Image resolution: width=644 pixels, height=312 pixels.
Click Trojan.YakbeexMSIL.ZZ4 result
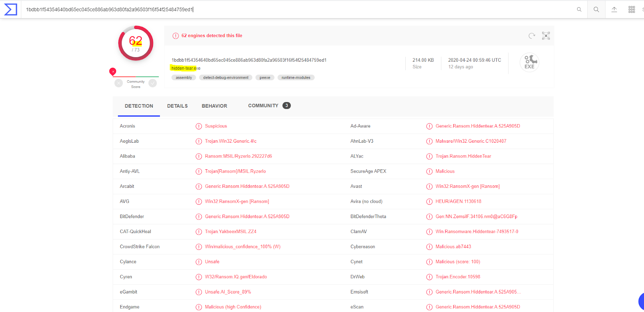click(x=231, y=231)
